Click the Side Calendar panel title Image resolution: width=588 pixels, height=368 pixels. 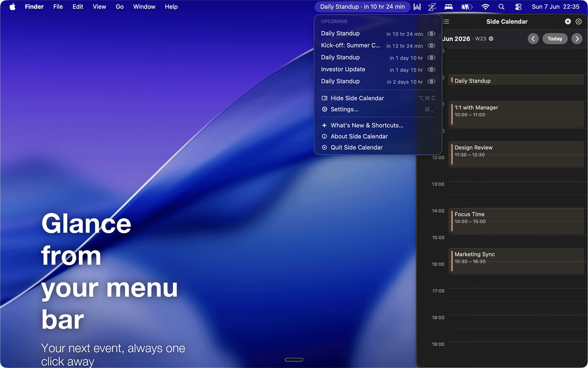click(507, 21)
